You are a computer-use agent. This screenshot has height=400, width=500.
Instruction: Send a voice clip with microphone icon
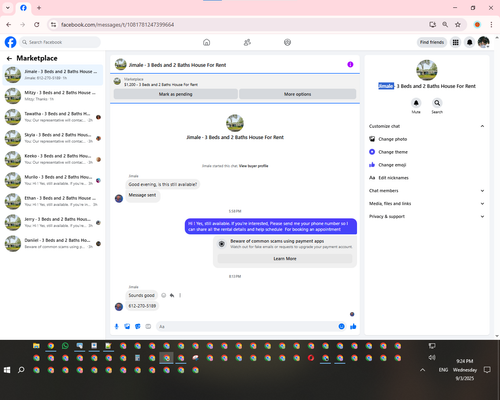[117, 326]
